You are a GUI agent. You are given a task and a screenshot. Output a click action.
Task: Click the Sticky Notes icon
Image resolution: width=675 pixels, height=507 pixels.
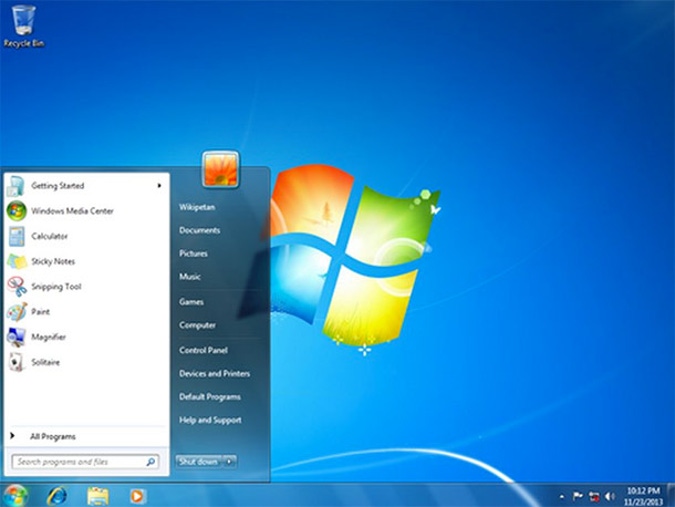(x=17, y=262)
